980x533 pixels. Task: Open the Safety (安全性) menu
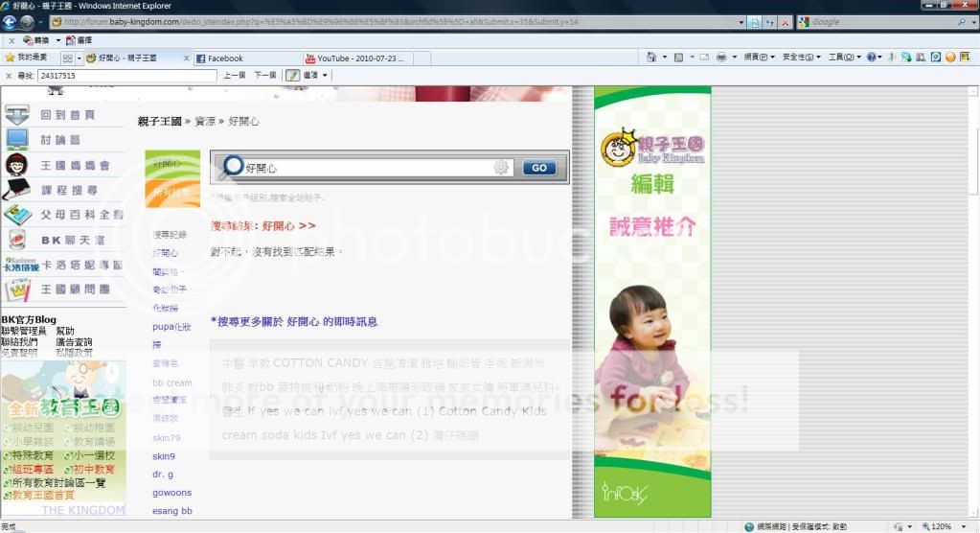(800, 58)
